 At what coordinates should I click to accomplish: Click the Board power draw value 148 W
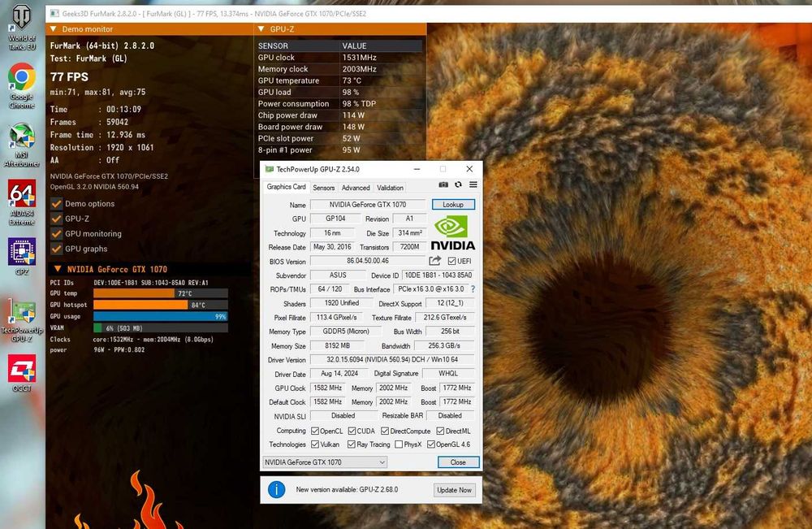click(x=353, y=127)
